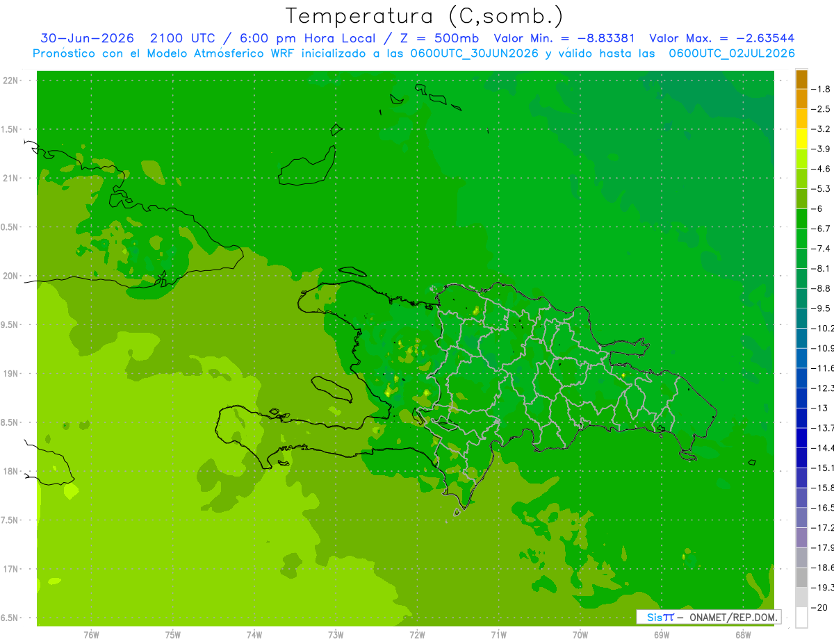Click valid-until time '0600UTC_02JUL2026'
This screenshot has width=834, height=644.
tap(732, 53)
